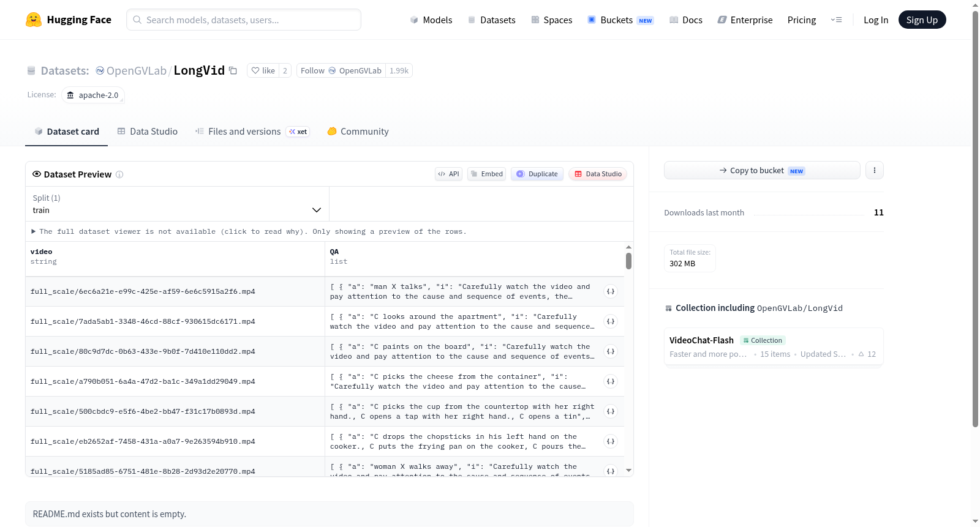Open the Datasets page
Viewport: 980px width, 527px height.
[x=491, y=20]
